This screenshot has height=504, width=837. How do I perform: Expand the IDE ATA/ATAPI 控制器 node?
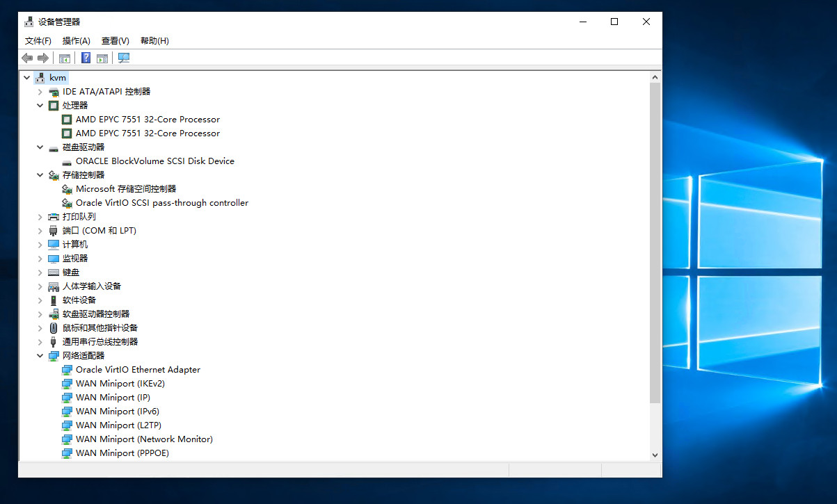pyautogui.click(x=40, y=92)
